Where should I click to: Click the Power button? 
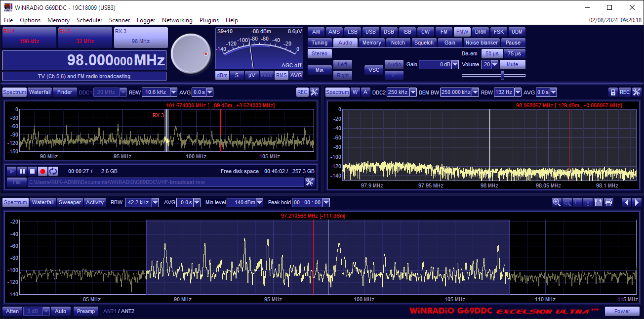pyautogui.click(x=622, y=311)
